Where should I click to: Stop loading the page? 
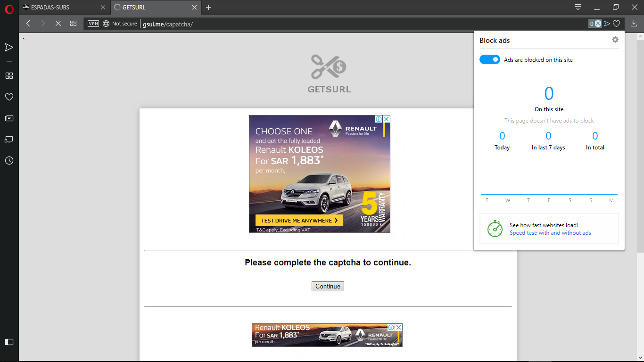[58, 23]
